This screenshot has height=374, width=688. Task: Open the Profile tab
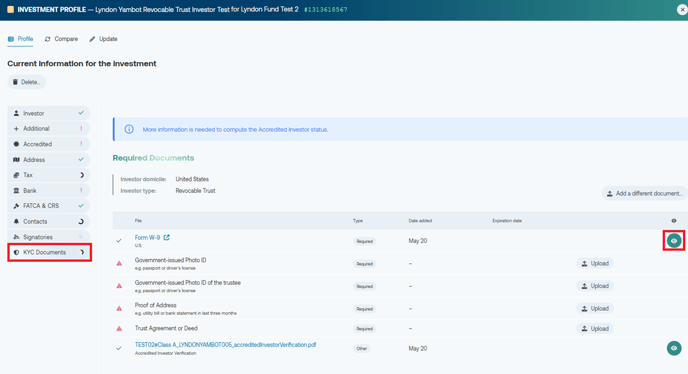[x=21, y=39]
